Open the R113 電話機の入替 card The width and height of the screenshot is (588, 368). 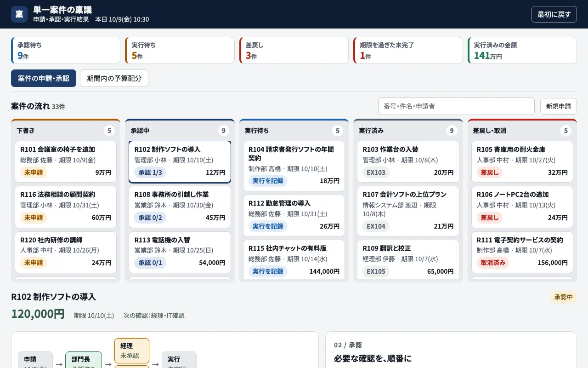click(x=180, y=253)
